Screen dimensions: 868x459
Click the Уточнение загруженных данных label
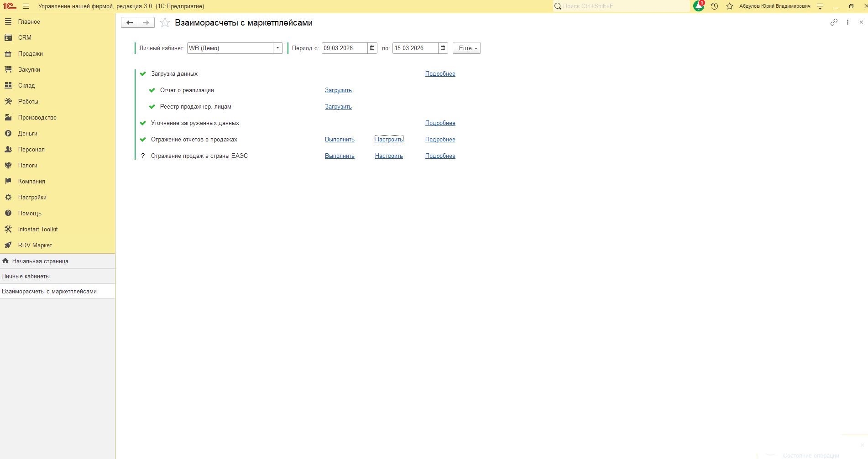195,123
